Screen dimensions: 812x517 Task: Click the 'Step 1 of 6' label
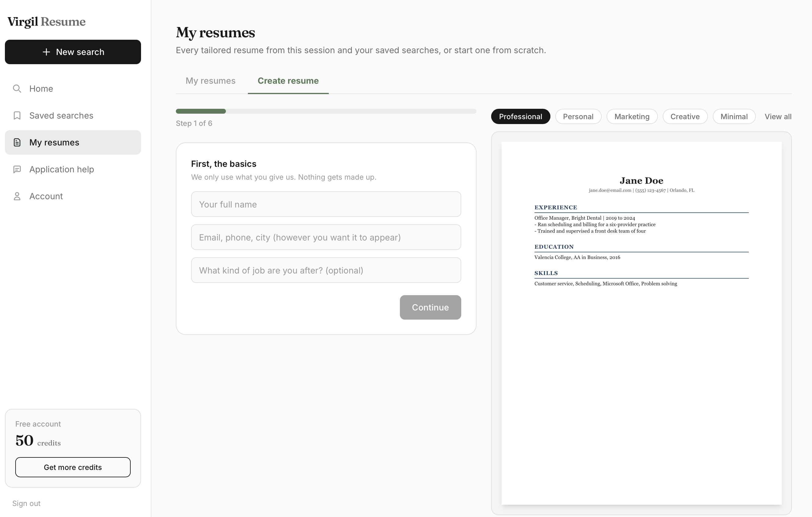194,123
